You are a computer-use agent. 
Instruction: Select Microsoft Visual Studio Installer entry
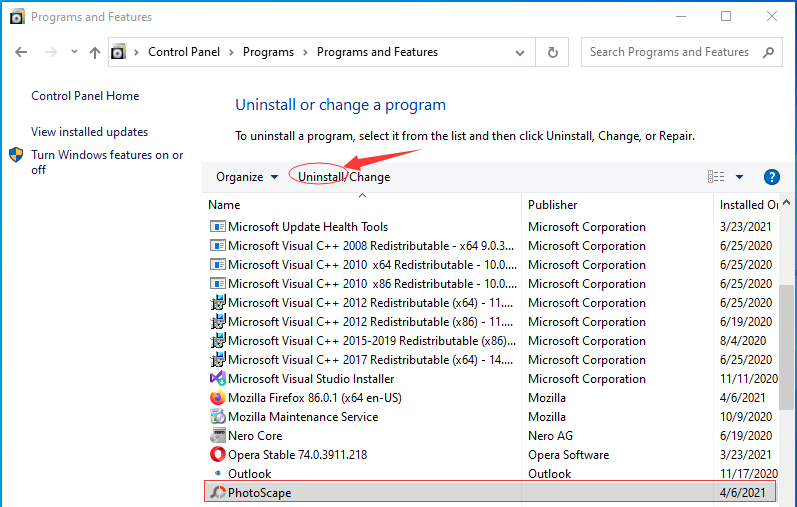pos(311,379)
